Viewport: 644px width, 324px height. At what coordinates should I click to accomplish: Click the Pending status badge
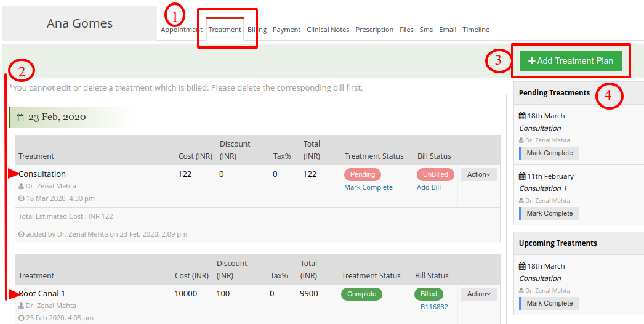(363, 175)
